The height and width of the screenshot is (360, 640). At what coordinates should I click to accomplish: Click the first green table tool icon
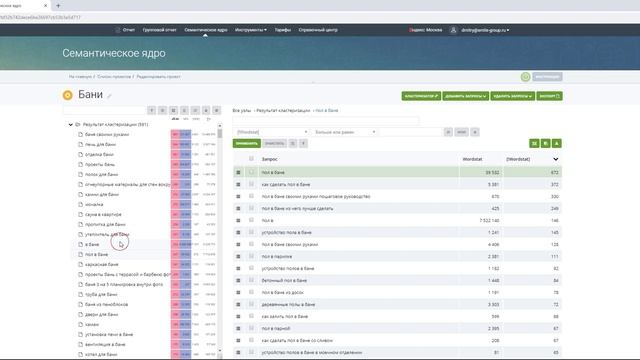534,143
